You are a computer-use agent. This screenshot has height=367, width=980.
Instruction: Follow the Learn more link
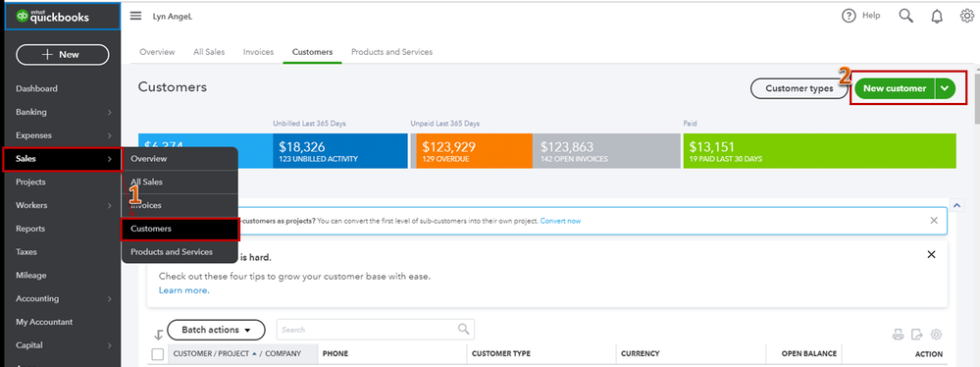[183, 290]
